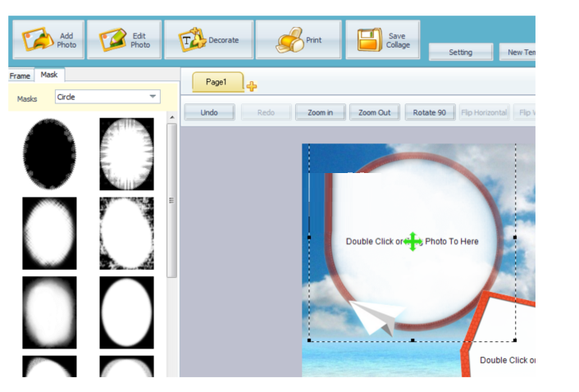This screenshot has height=392, width=579.
Task: Click the Undo button
Action: tap(209, 112)
